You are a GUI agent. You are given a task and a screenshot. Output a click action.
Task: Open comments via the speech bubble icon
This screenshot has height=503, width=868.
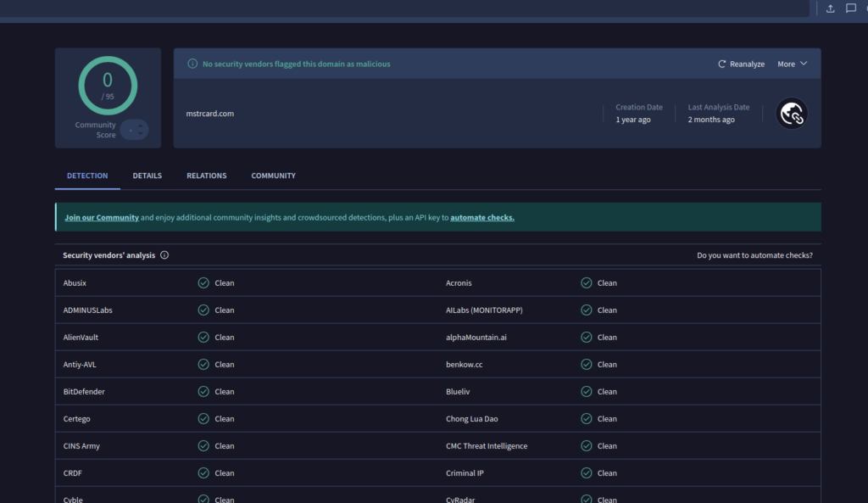click(x=850, y=8)
